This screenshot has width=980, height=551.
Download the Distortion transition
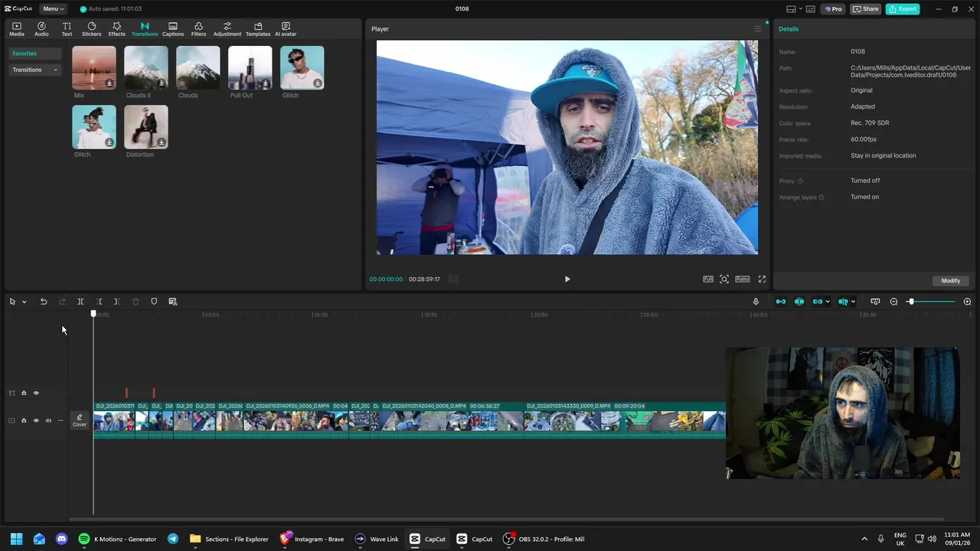tap(162, 142)
